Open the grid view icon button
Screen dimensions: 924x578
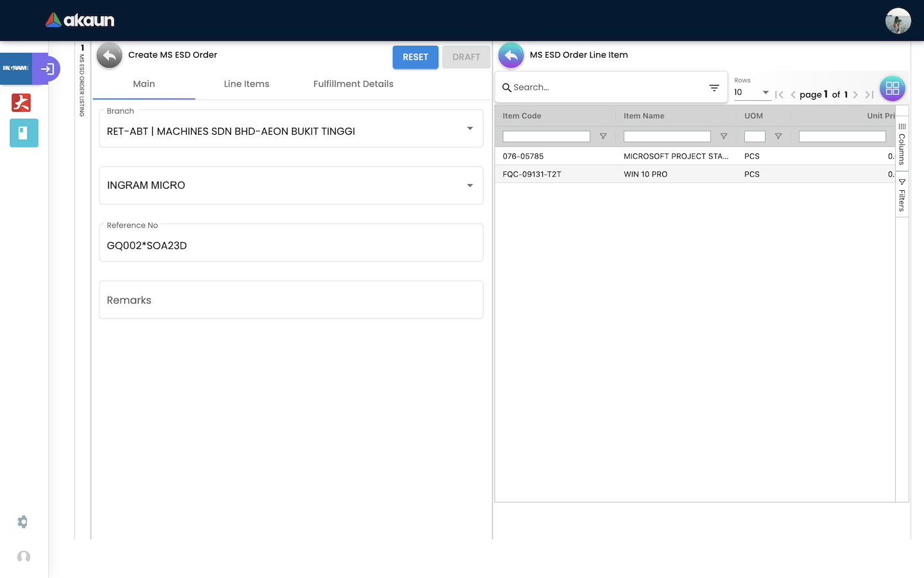[892, 89]
